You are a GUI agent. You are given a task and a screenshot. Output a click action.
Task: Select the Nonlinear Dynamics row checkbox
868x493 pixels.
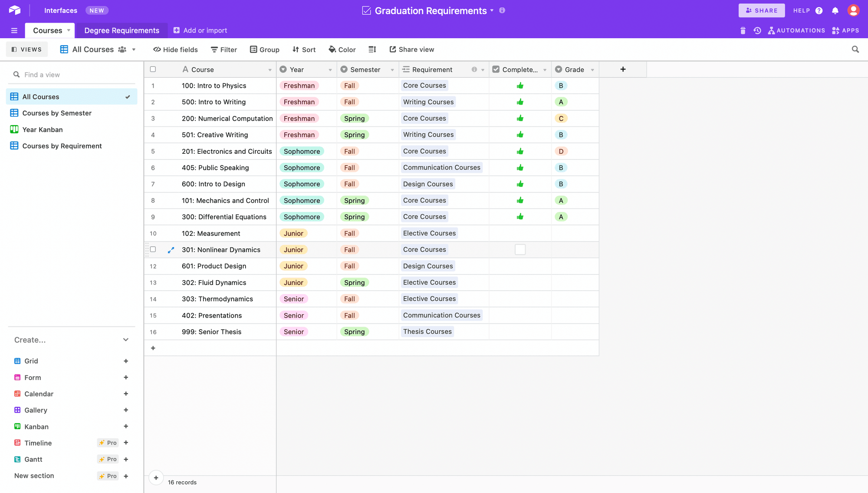point(153,250)
